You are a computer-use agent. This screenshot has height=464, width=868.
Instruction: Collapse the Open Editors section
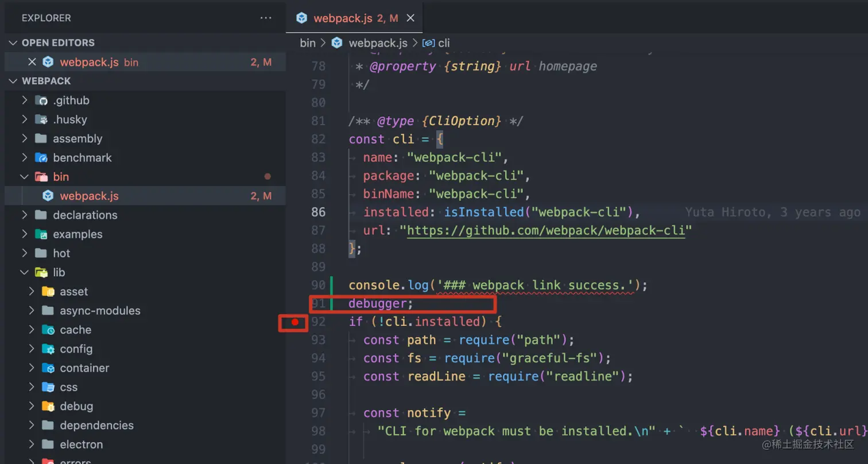pos(13,43)
